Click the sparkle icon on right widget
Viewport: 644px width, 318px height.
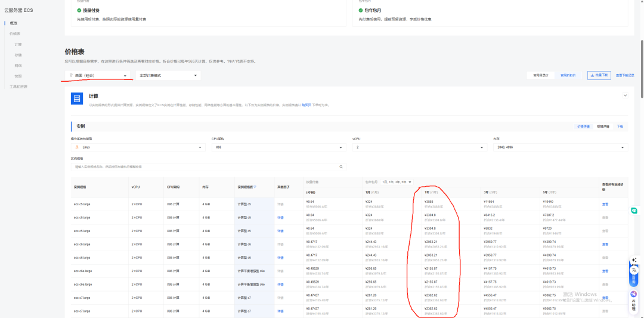pos(634,261)
